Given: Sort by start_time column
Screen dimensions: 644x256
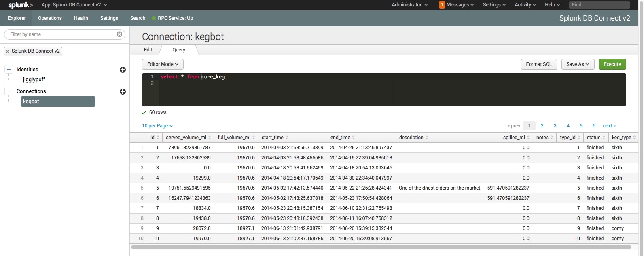Looking at the screenshot, I should pyautogui.click(x=292, y=138).
